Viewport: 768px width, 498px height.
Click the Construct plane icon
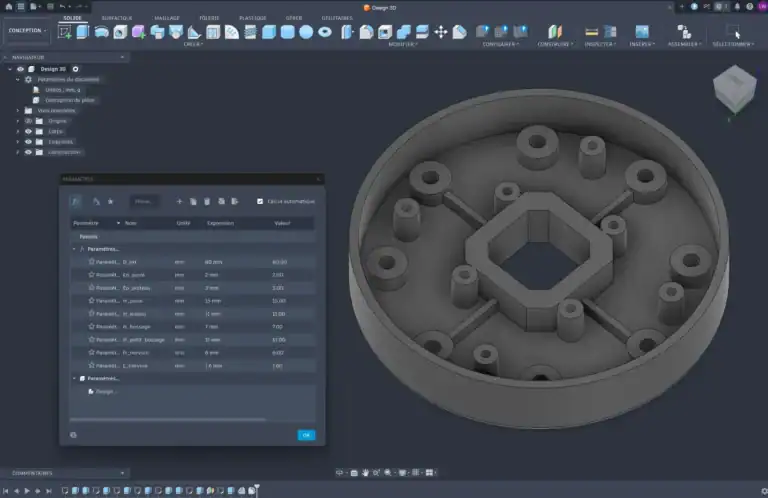tap(555, 32)
